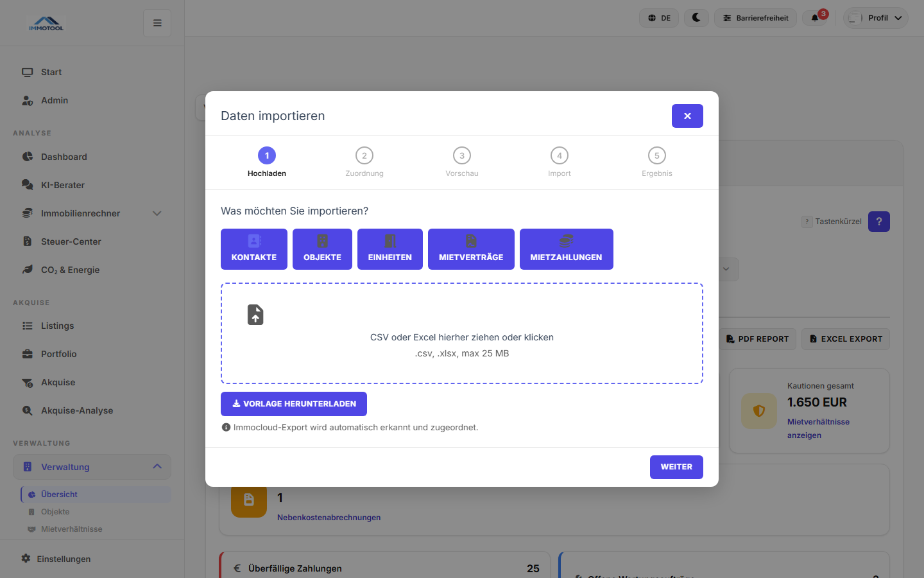
Task: Choose Objekte as the import type
Action: (x=322, y=249)
